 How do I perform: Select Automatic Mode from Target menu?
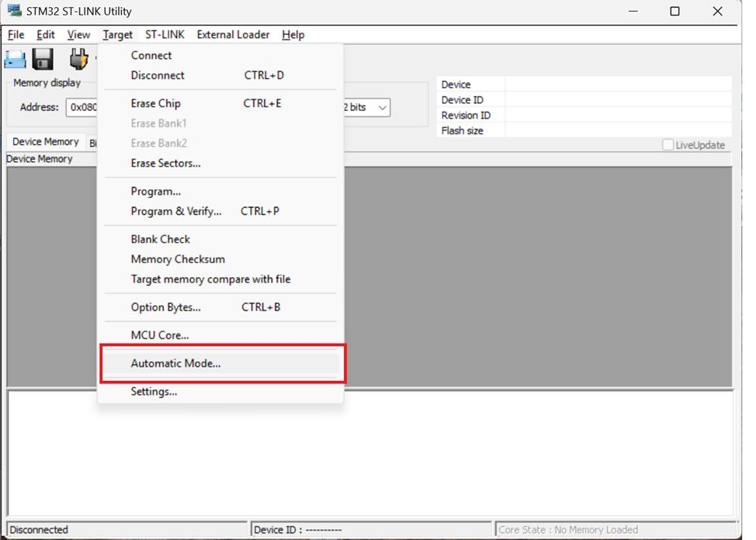(x=175, y=363)
